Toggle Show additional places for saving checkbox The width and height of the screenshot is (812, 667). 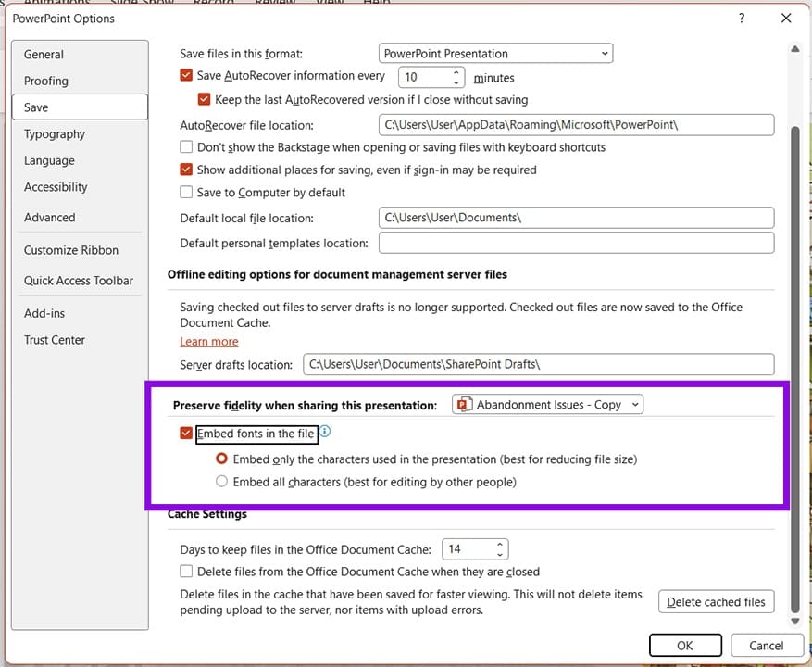pos(186,170)
